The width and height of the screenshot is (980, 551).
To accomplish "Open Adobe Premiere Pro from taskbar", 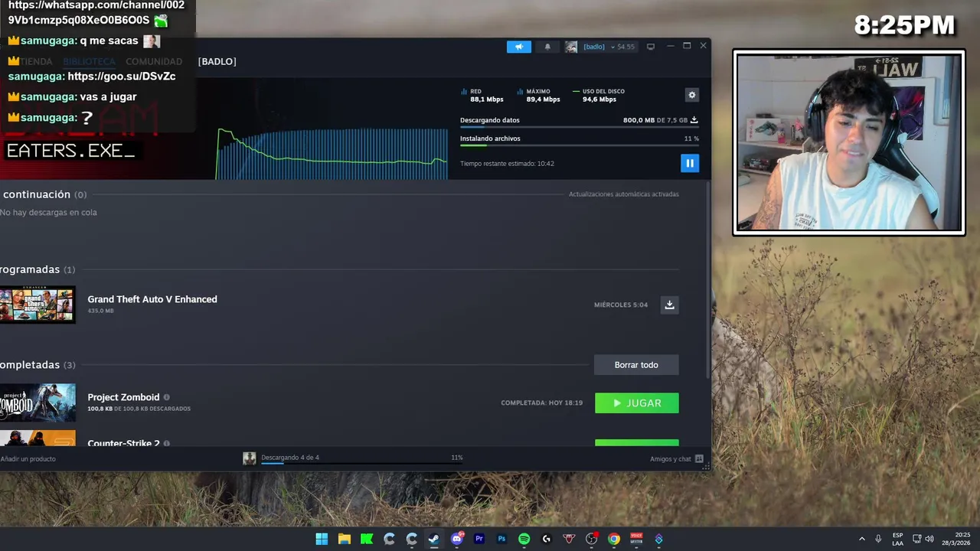I will click(479, 539).
